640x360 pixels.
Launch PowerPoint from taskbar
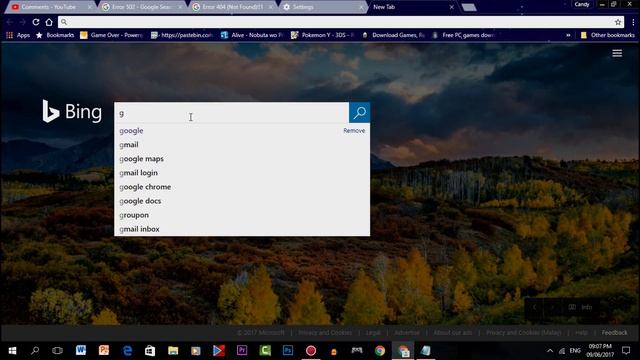[x=104, y=350]
